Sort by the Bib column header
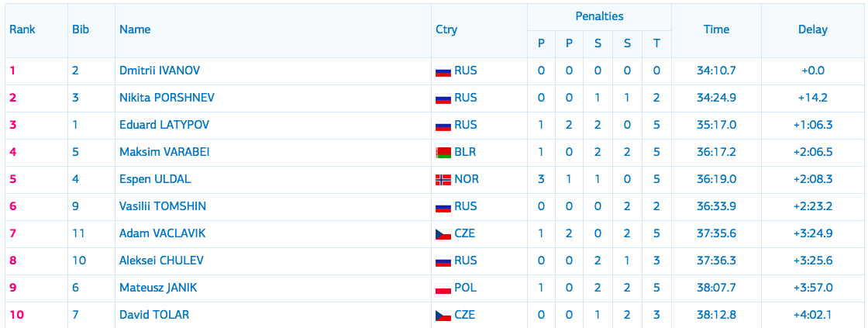868x328 pixels. (x=81, y=30)
